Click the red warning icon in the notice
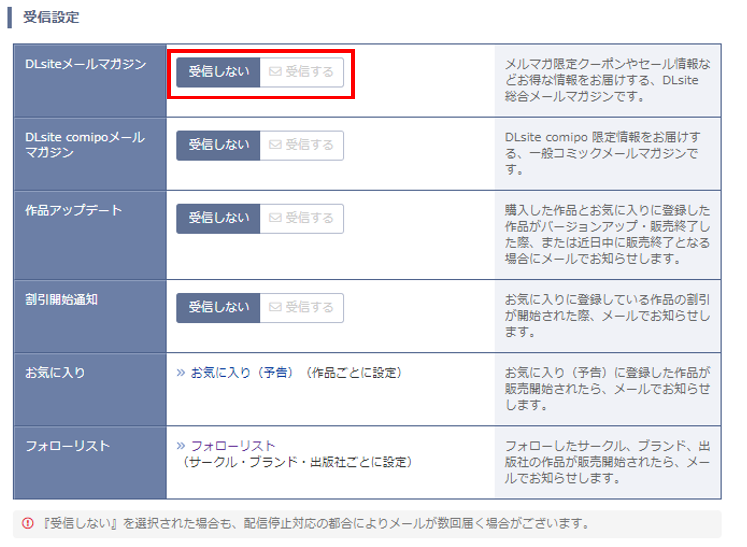 (28, 523)
